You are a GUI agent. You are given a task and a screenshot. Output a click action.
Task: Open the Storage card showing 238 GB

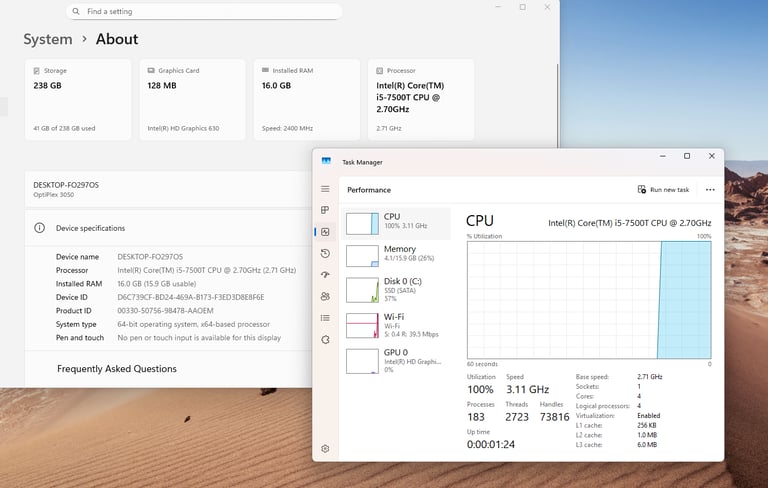pos(78,100)
